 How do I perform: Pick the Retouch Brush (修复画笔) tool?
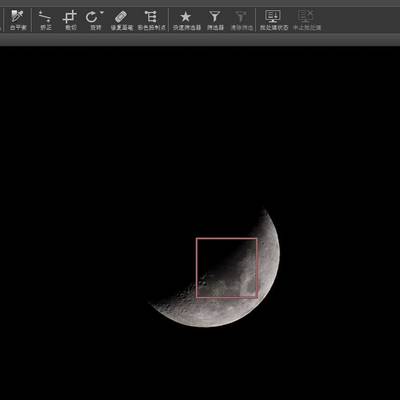pyautogui.click(x=121, y=17)
